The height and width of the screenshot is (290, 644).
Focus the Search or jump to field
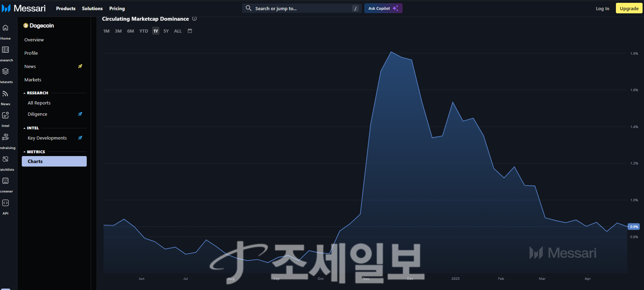click(x=302, y=8)
